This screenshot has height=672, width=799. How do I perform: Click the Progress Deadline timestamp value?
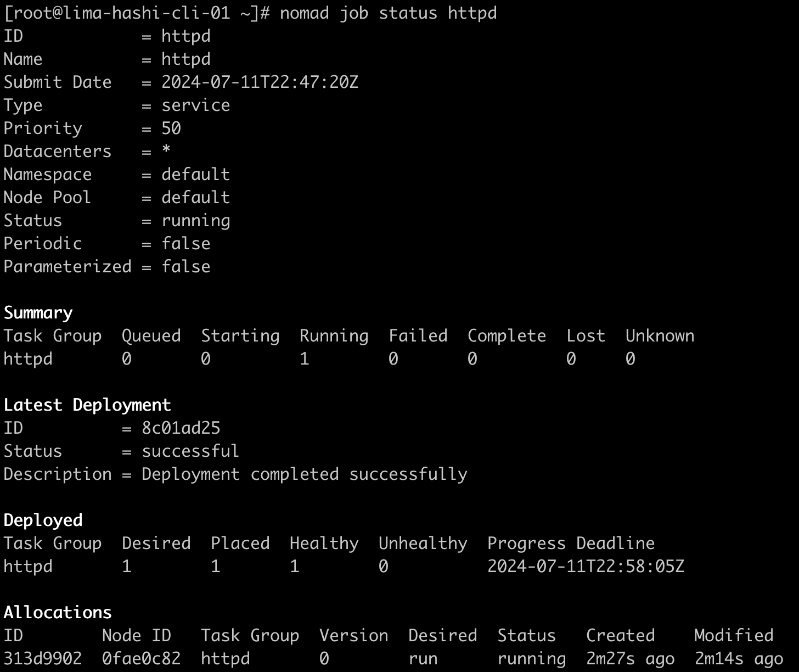pyautogui.click(x=586, y=567)
